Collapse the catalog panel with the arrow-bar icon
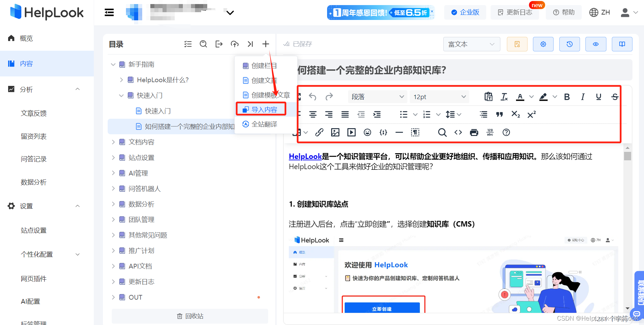 click(250, 44)
